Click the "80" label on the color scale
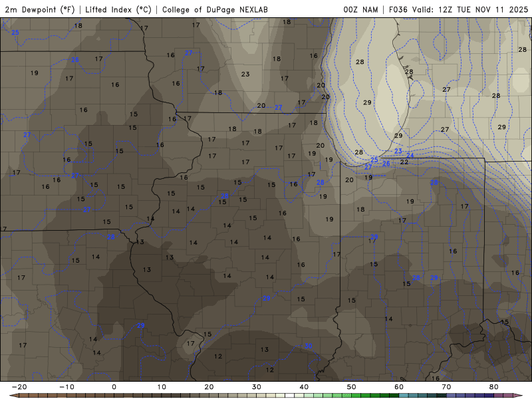 click(x=494, y=387)
